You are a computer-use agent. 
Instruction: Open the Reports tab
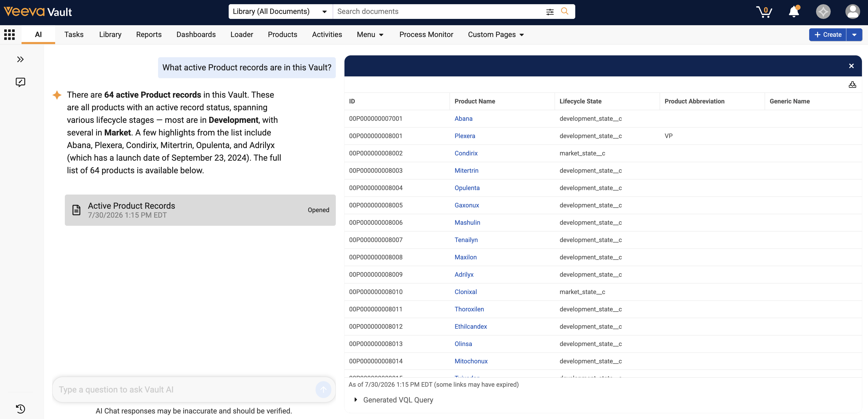point(149,34)
